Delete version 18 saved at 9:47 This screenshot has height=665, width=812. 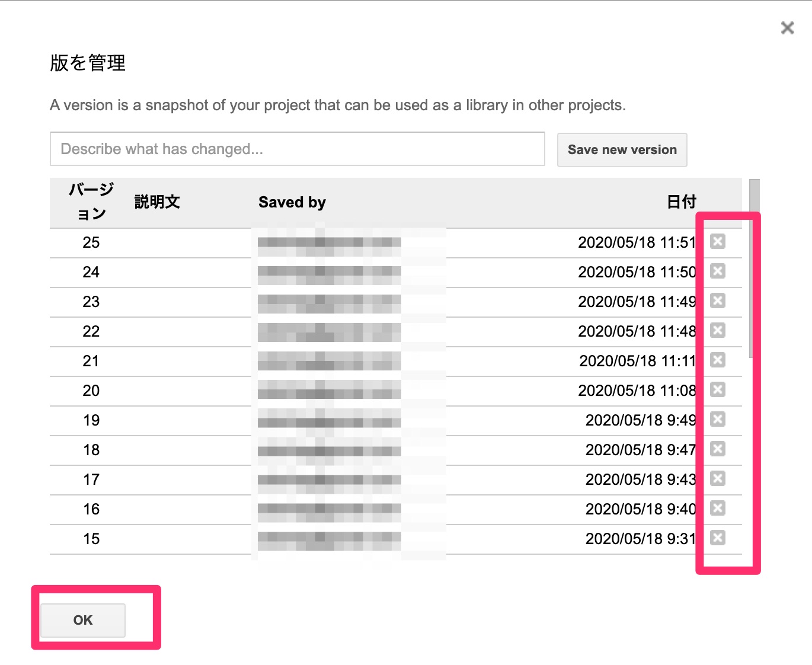click(x=717, y=449)
